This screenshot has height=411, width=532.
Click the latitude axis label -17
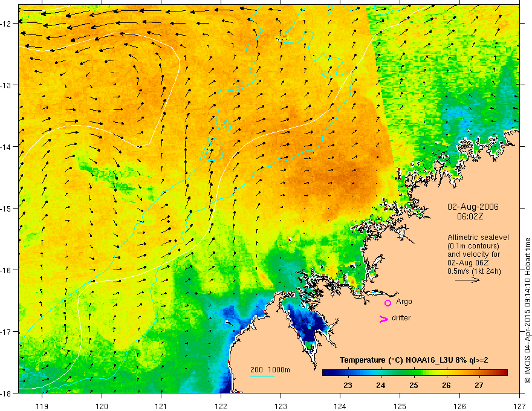tap(7, 332)
